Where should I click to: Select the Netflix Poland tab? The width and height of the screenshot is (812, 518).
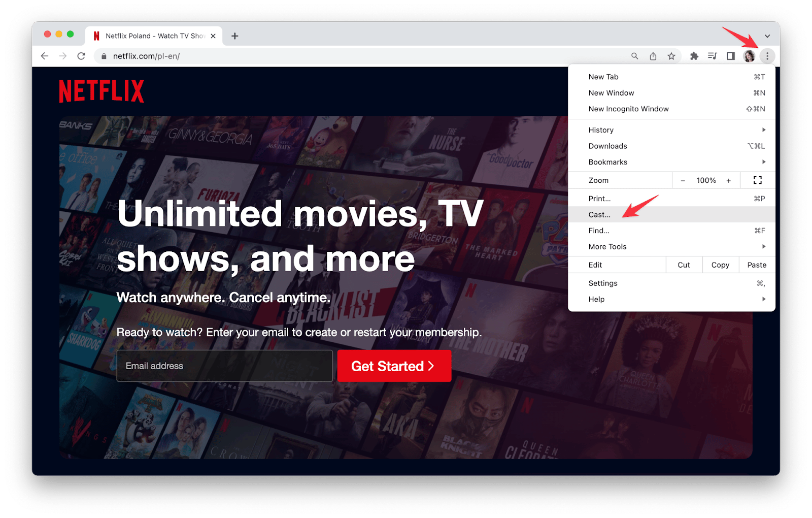click(x=154, y=36)
